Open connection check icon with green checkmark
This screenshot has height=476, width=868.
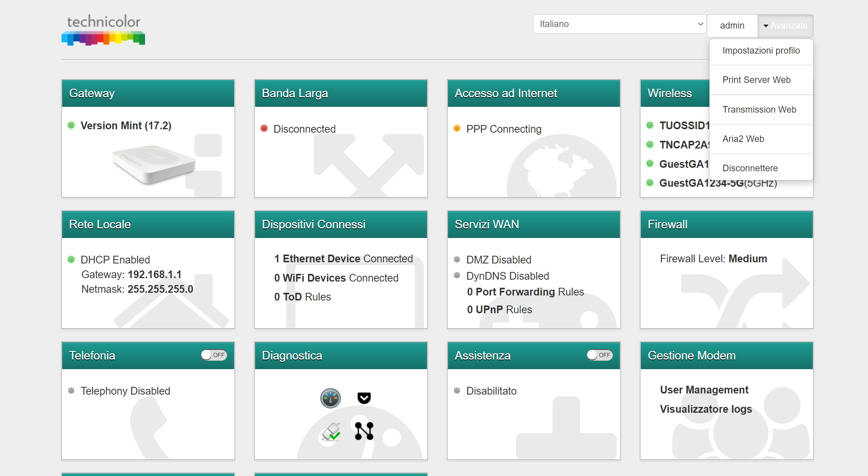(x=331, y=432)
